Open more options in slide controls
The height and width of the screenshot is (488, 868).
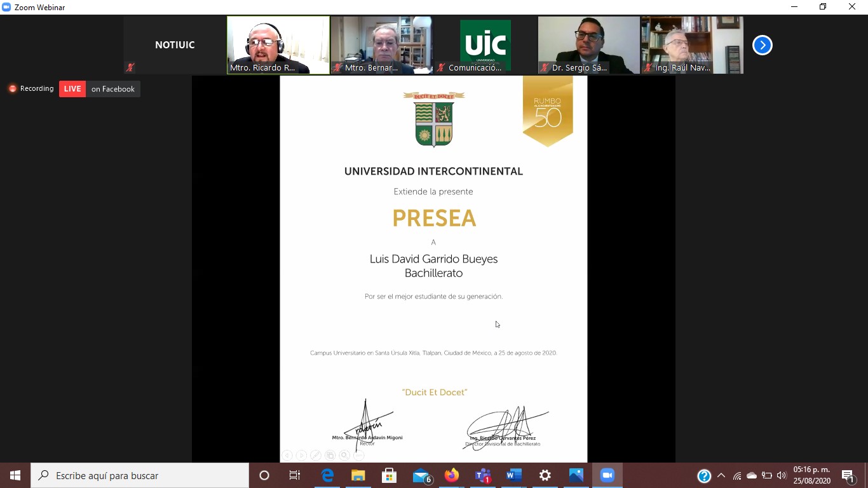pos(358,455)
